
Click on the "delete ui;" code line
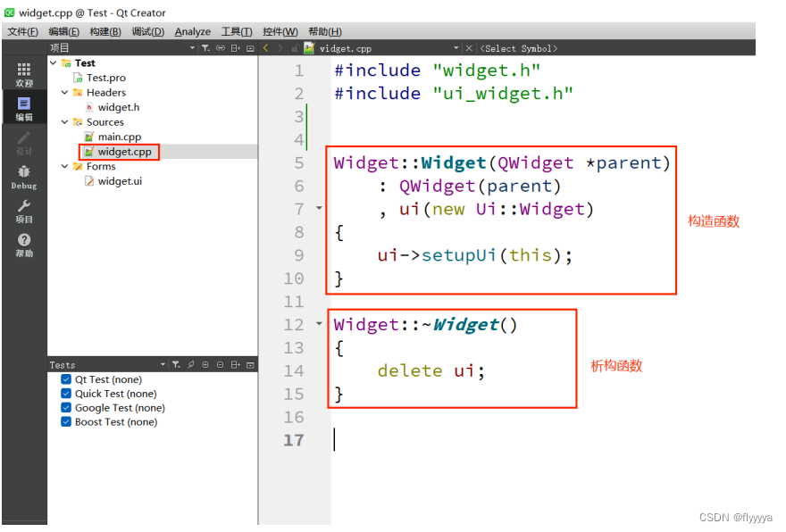tap(431, 370)
